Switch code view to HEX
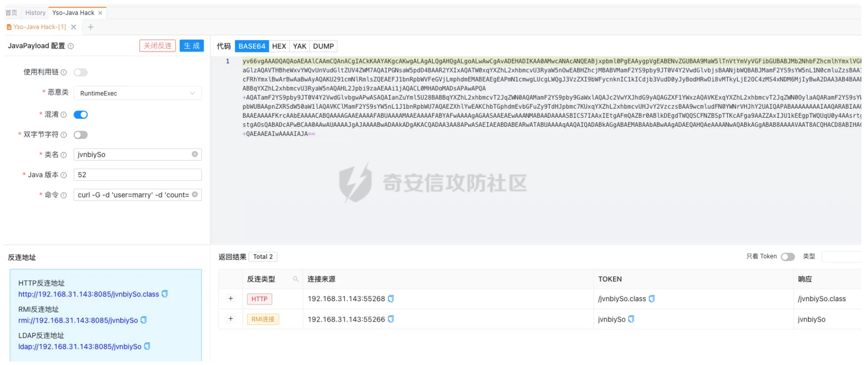 click(x=279, y=46)
